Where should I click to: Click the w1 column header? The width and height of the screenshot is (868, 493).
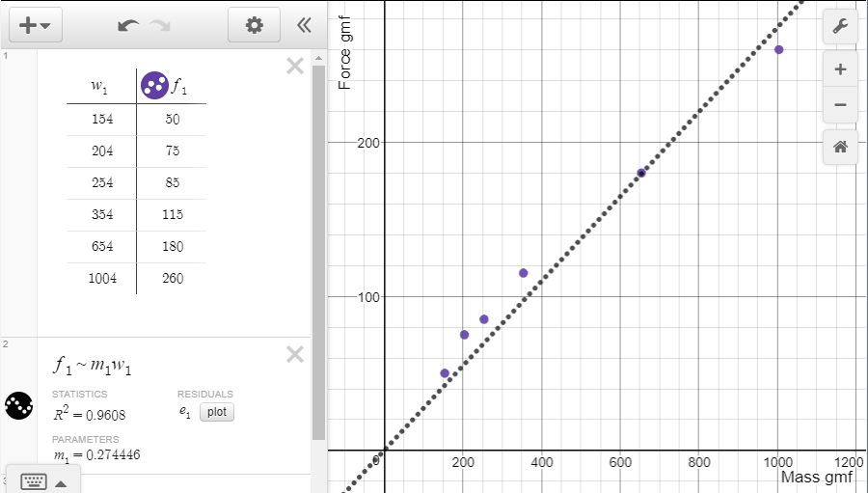pyautogui.click(x=99, y=87)
